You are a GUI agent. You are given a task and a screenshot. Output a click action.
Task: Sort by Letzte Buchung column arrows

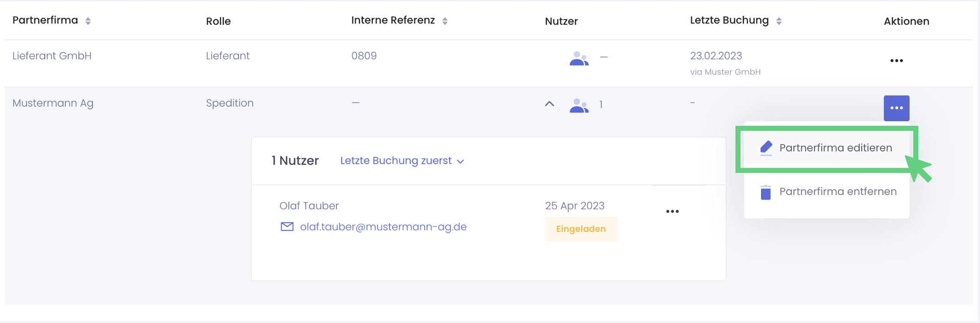point(779,21)
